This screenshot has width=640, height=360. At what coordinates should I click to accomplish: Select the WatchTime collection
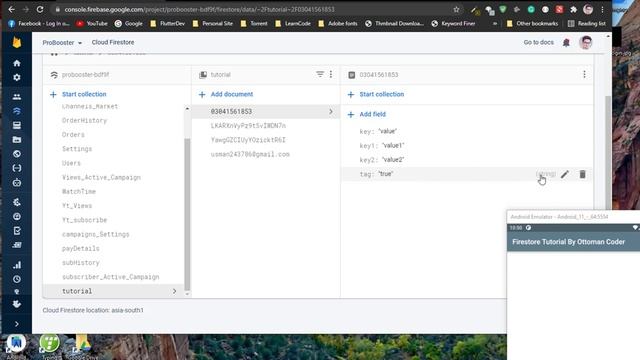pyautogui.click(x=79, y=191)
